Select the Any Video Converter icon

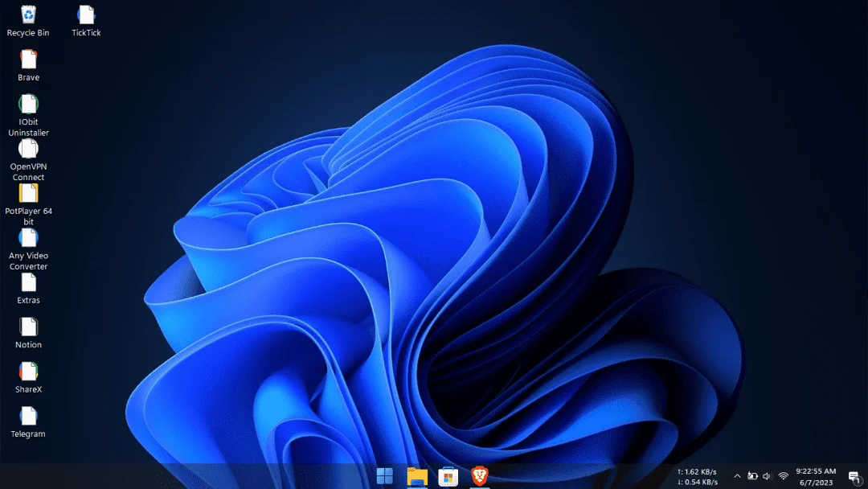coord(28,249)
